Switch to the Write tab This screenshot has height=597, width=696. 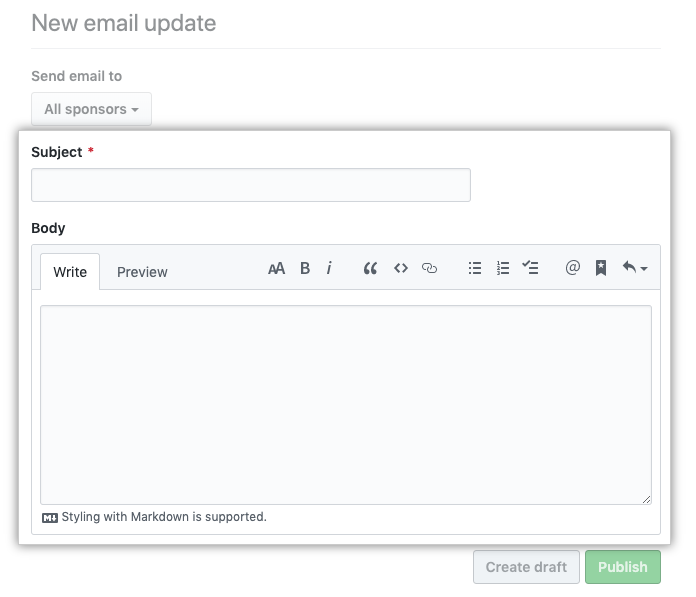[x=70, y=272]
